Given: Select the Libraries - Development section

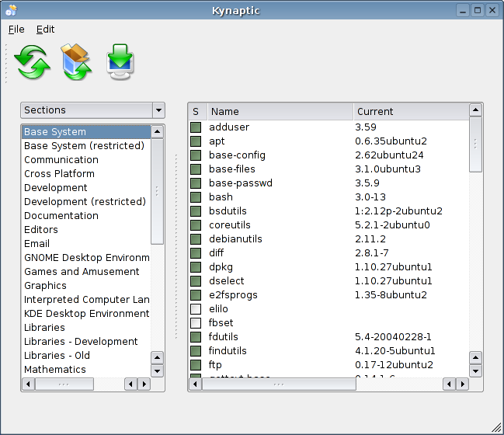Looking at the screenshot, I should click(x=86, y=342).
